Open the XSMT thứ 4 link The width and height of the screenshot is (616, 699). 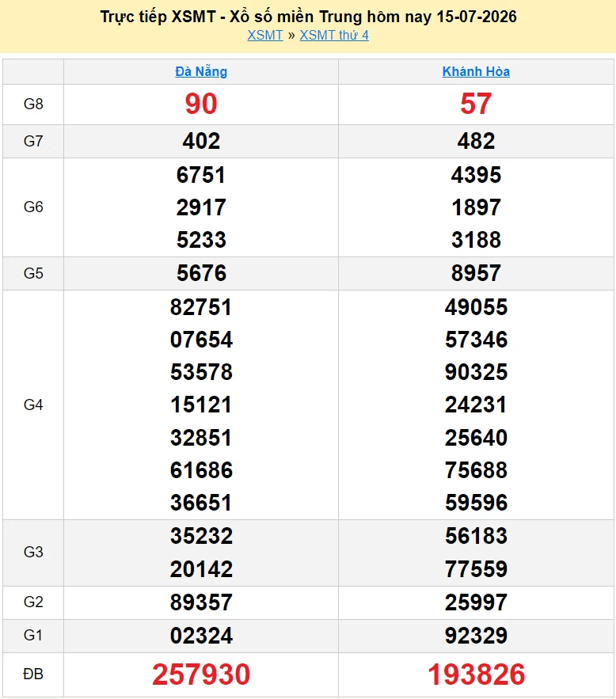coord(334,35)
